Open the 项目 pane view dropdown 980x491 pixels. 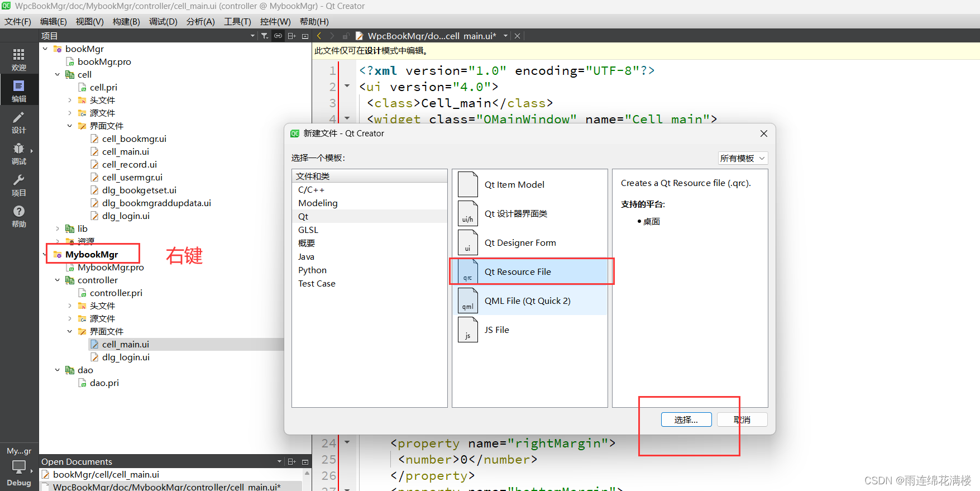tap(252, 36)
